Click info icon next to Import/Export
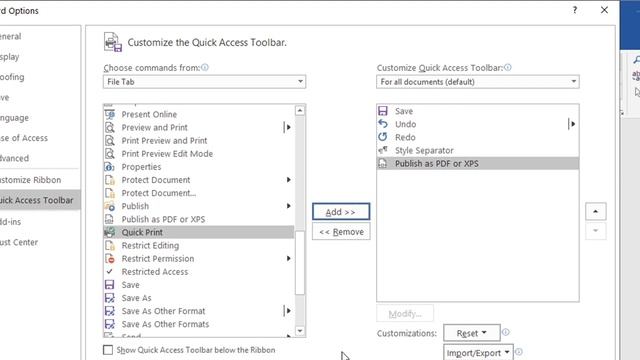The image size is (640, 360). click(519, 351)
